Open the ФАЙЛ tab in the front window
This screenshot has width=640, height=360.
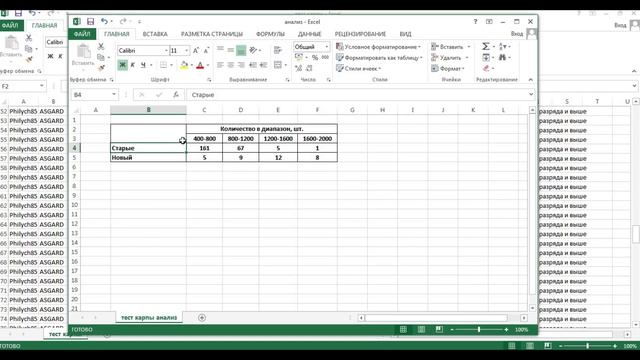pyautogui.click(x=82, y=34)
